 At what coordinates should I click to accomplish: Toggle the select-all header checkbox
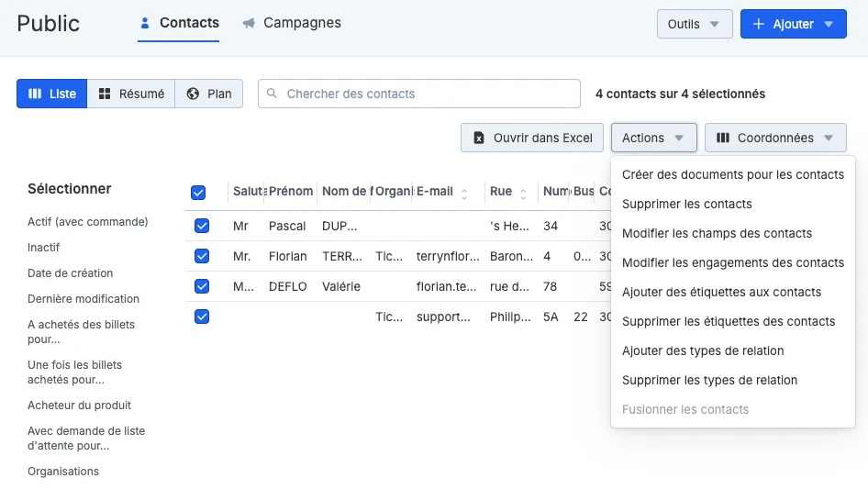tap(198, 192)
